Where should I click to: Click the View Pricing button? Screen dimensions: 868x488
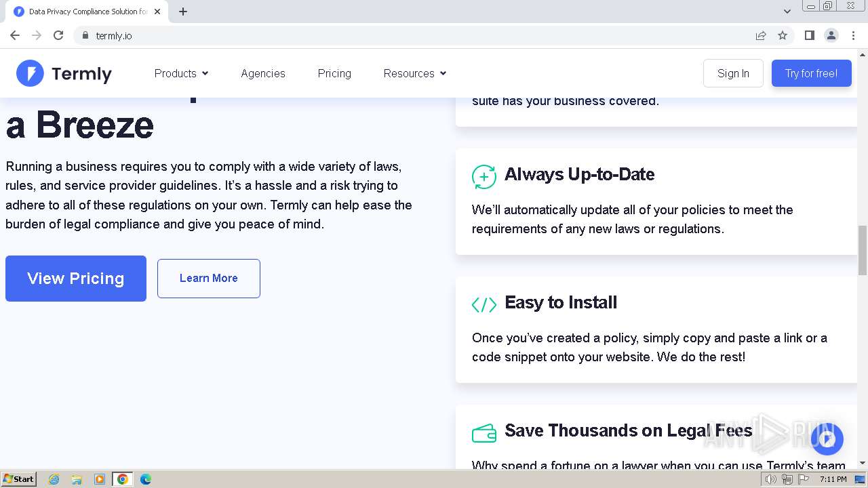tap(76, 279)
